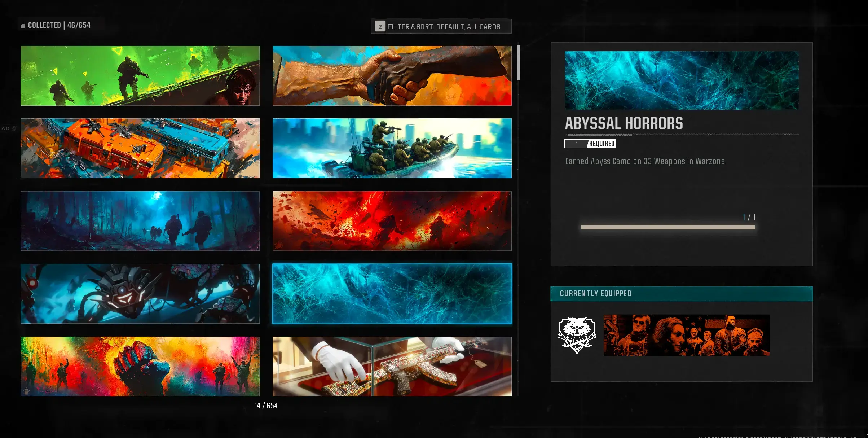Click the currently equipped orange operators card

coord(687,335)
